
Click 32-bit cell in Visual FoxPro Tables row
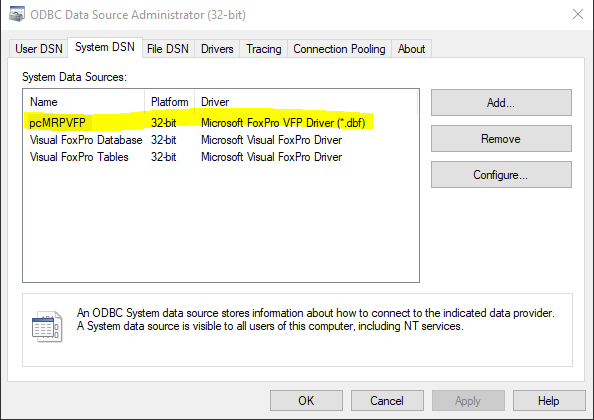tap(164, 157)
